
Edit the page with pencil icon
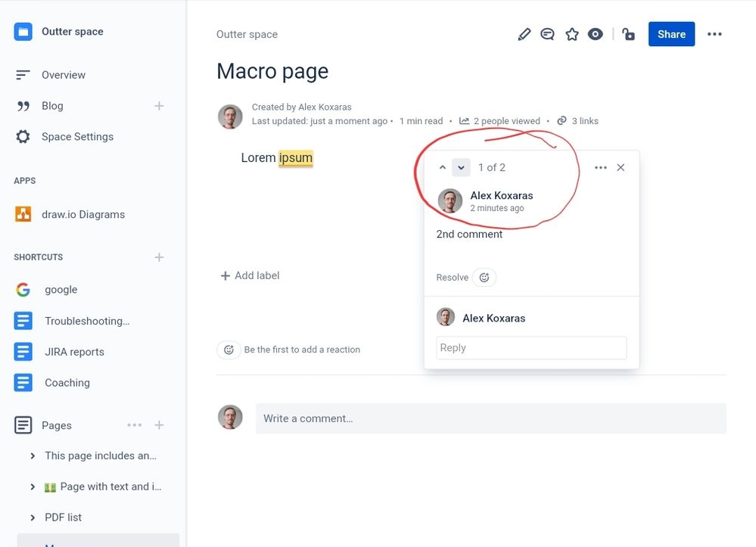pyautogui.click(x=524, y=34)
